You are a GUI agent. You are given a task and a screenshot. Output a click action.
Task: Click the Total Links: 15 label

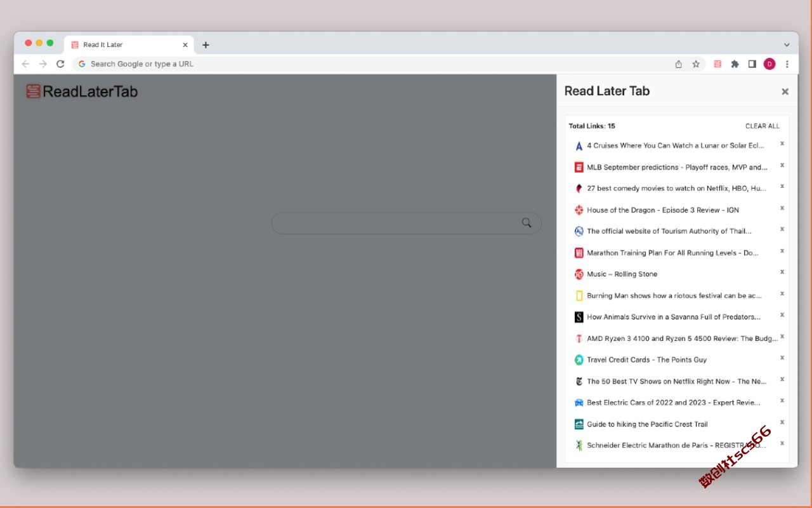[x=592, y=126]
